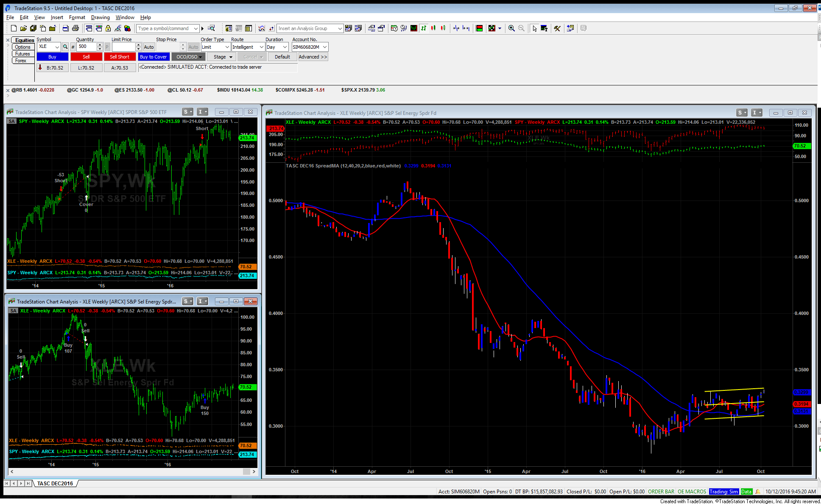821x504 pixels.
Task: Open the File menu
Action: (x=10, y=17)
